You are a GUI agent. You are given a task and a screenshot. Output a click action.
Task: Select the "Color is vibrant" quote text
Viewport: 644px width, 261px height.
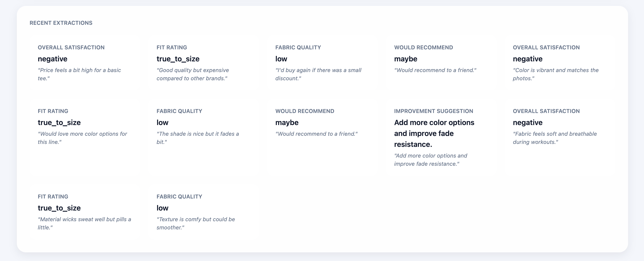click(x=556, y=74)
